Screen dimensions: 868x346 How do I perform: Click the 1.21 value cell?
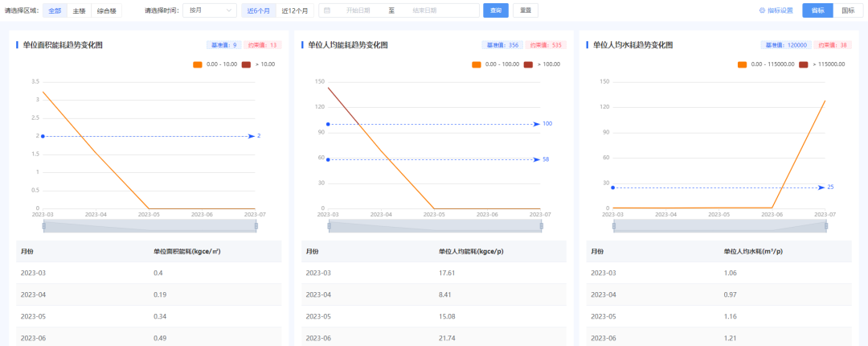point(730,338)
